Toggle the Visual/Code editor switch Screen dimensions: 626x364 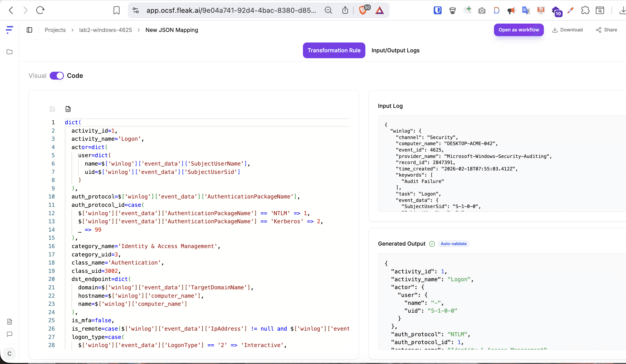point(57,76)
